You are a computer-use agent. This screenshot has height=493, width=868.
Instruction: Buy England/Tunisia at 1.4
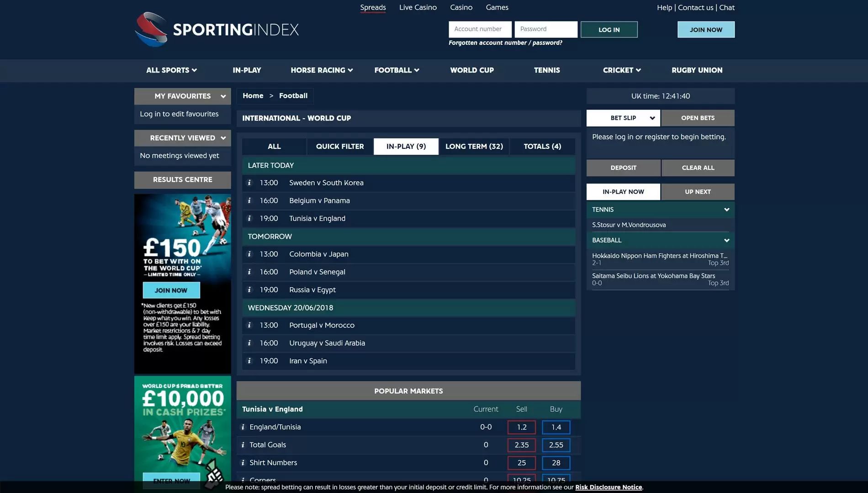556,427
